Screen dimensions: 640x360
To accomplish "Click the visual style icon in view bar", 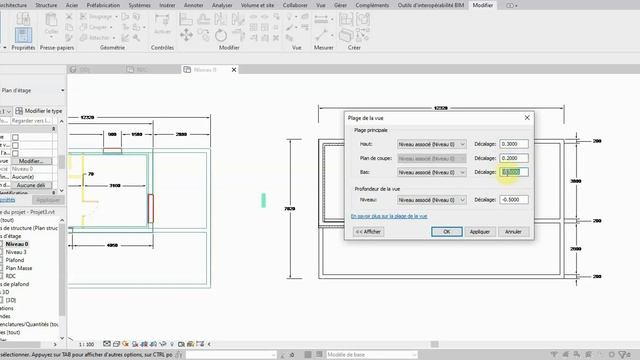I will (116, 344).
